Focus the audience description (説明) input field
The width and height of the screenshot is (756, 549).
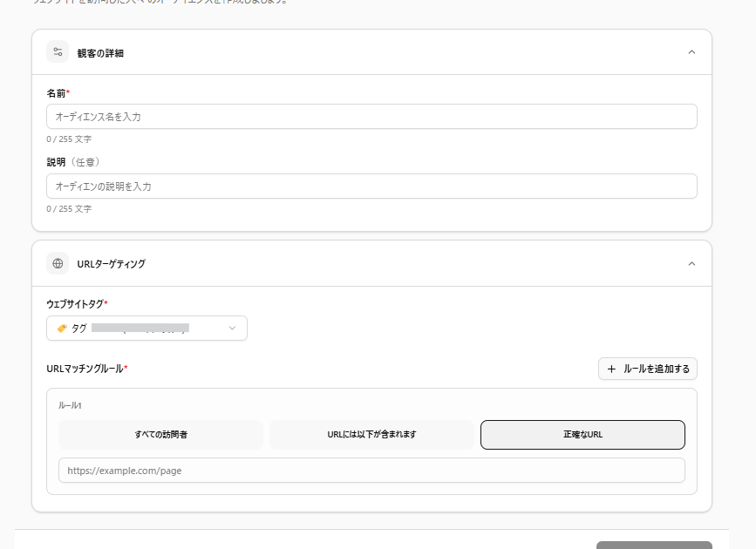click(x=371, y=186)
